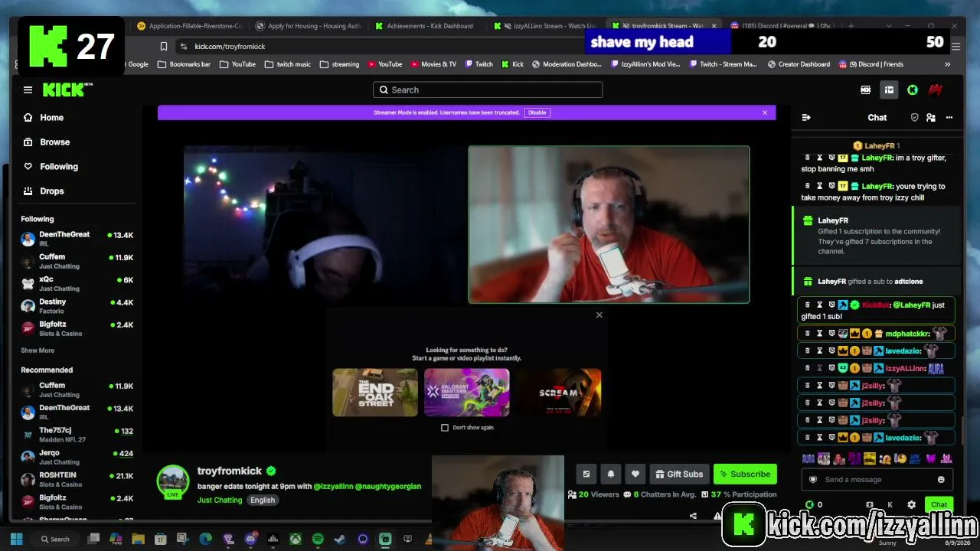Image resolution: width=980 pixels, height=551 pixels.
Task: Open the Creator Dashboard bookmark
Action: [798, 64]
